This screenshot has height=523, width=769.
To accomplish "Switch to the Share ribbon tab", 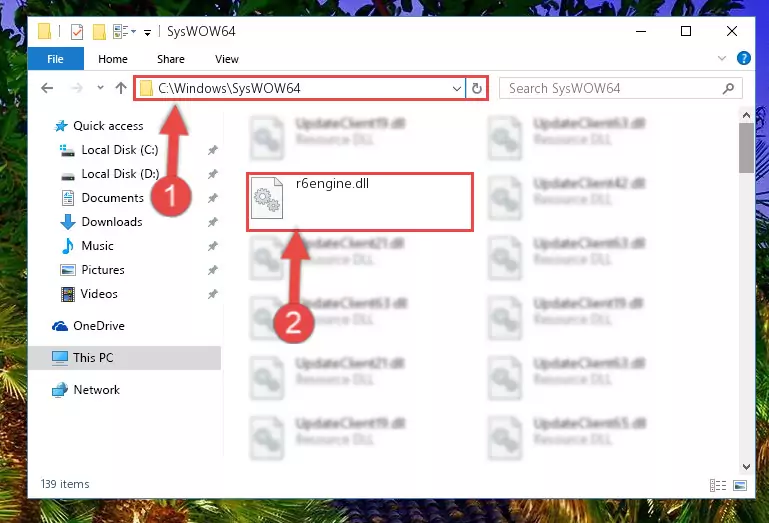I will (171, 59).
